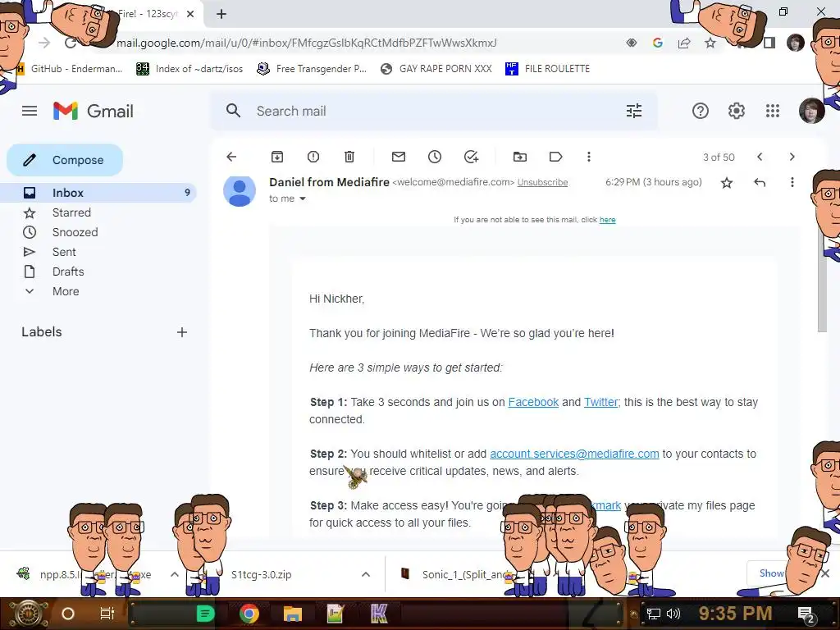Open the Gmail main menu hamburger icon
This screenshot has height=630, width=840.
(x=30, y=111)
